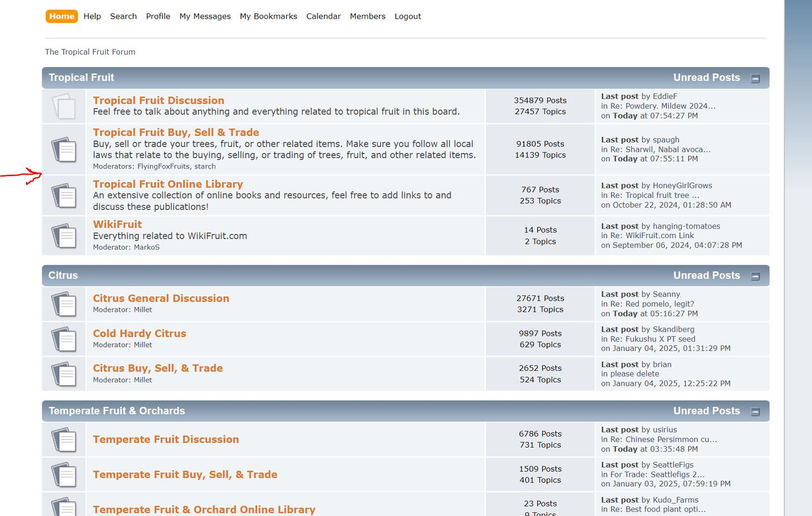Open moderator FlyingFoxFruits' profile
Screen dimensions: 812x516
[164, 166]
